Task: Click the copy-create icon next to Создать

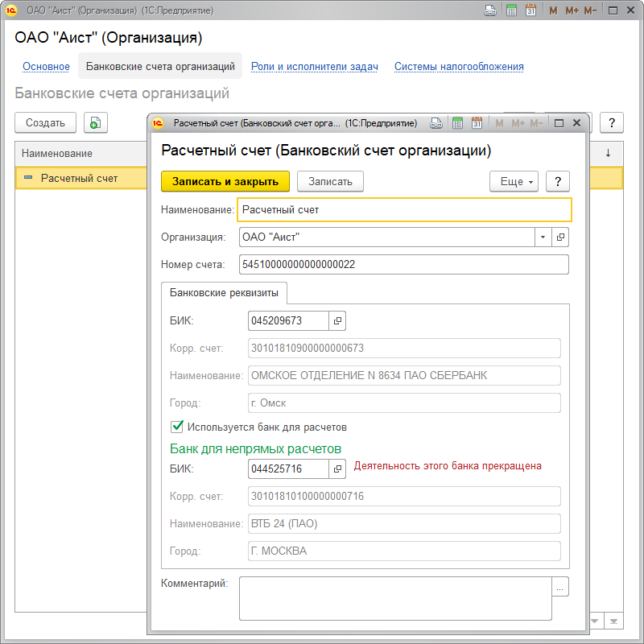Action: (x=95, y=123)
